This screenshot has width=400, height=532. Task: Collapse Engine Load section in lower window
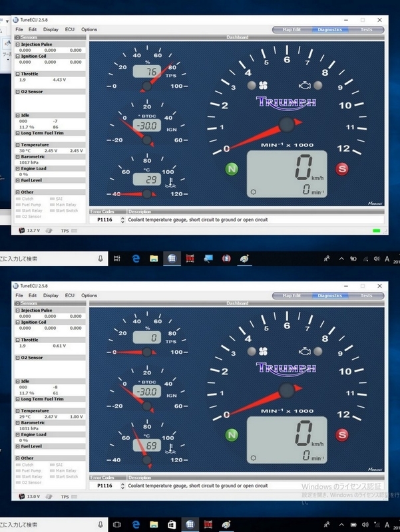(x=18, y=435)
